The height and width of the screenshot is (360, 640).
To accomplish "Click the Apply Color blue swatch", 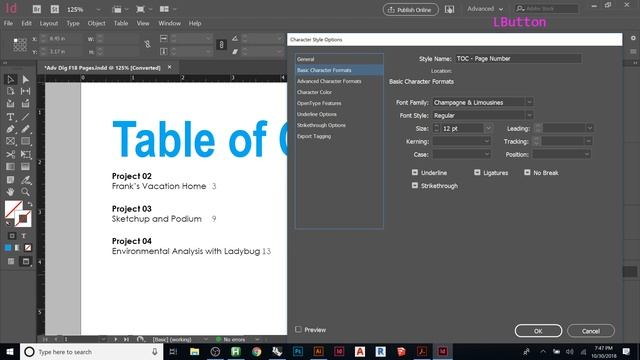I will click(x=8, y=248).
